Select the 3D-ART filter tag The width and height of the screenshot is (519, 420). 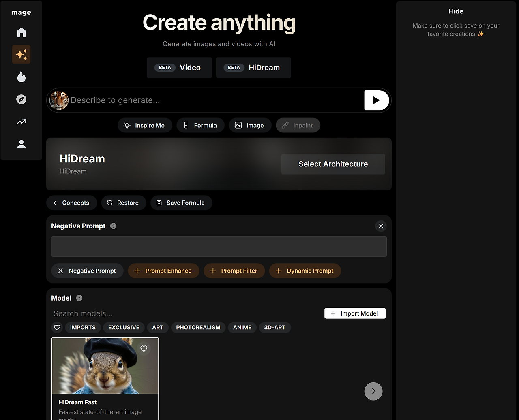point(275,328)
